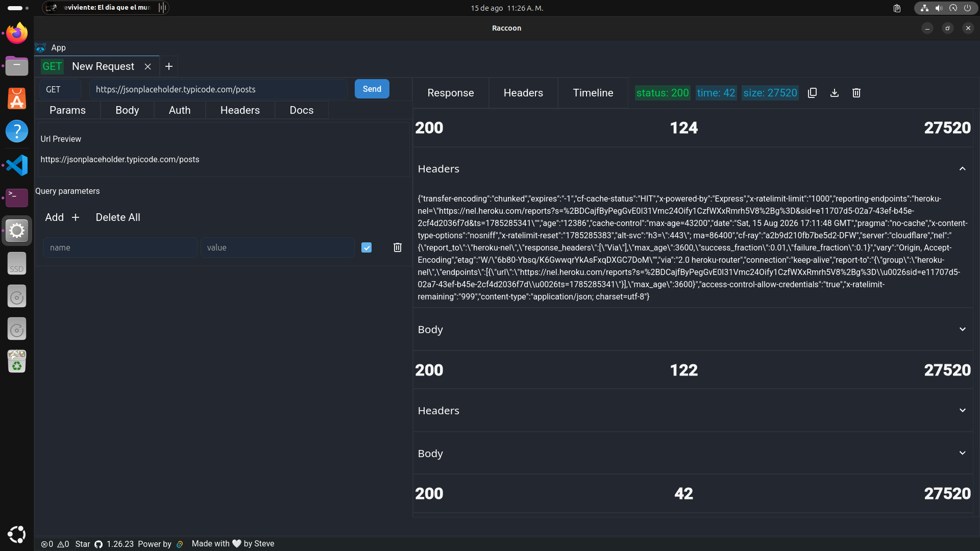Open the Docs tab

point(302,110)
